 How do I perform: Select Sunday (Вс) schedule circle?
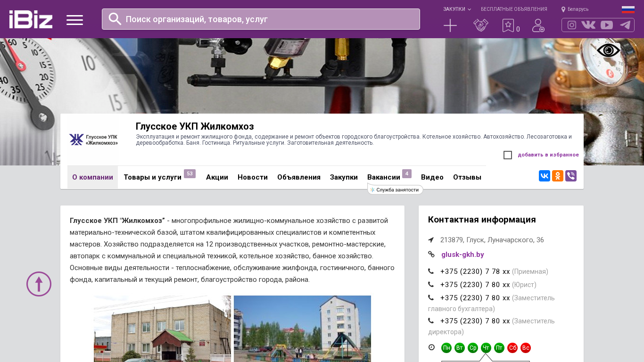(526, 348)
